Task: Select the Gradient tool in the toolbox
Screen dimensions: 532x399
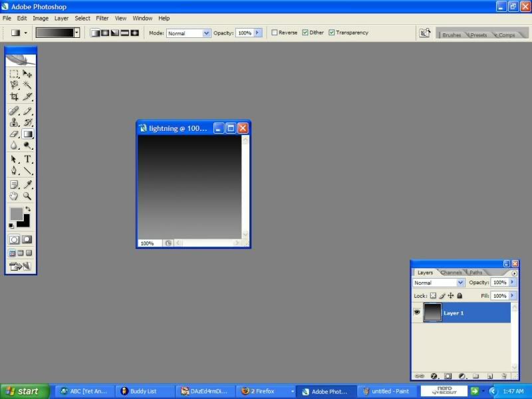Action: point(27,134)
